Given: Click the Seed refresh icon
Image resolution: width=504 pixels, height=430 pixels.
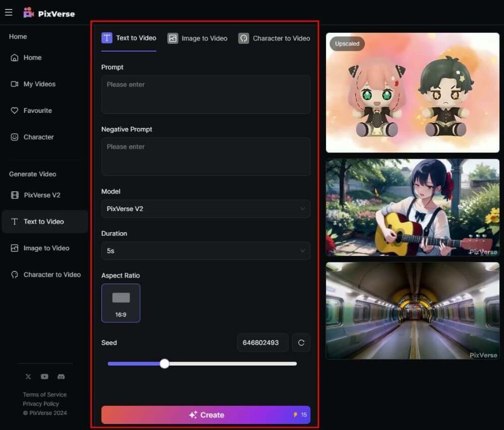Looking at the screenshot, I should pos(301,342).
